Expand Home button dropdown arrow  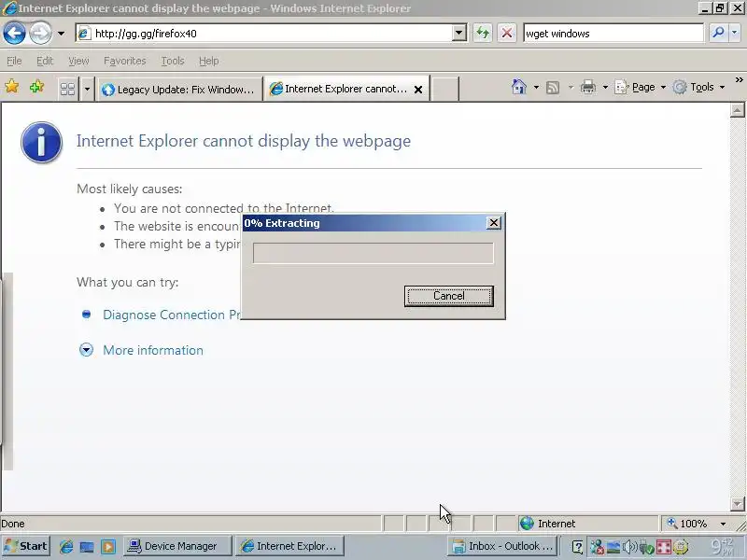click(x=536, y=87)
